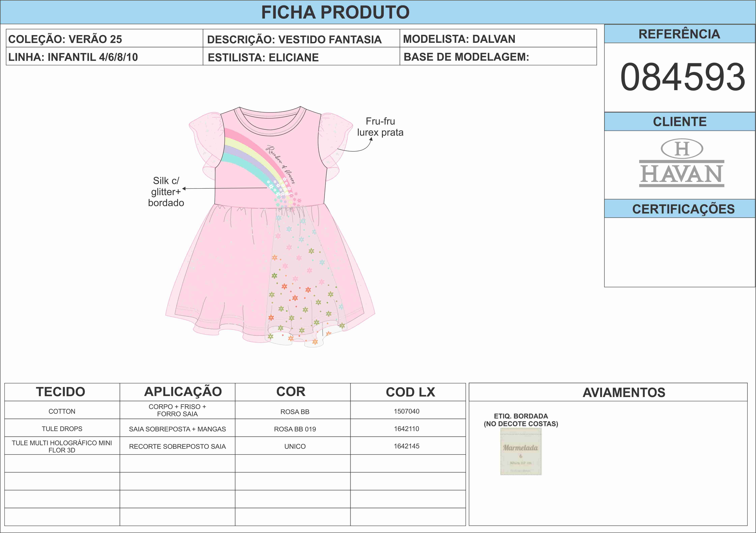The image size is (756, 533).
Task: Click code 1642145 in the table
Action: 406,446
